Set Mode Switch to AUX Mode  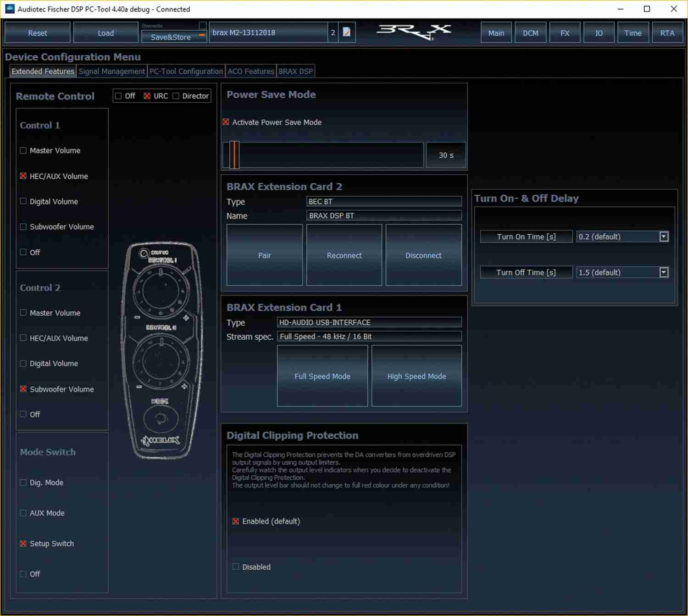click(23, 513)
